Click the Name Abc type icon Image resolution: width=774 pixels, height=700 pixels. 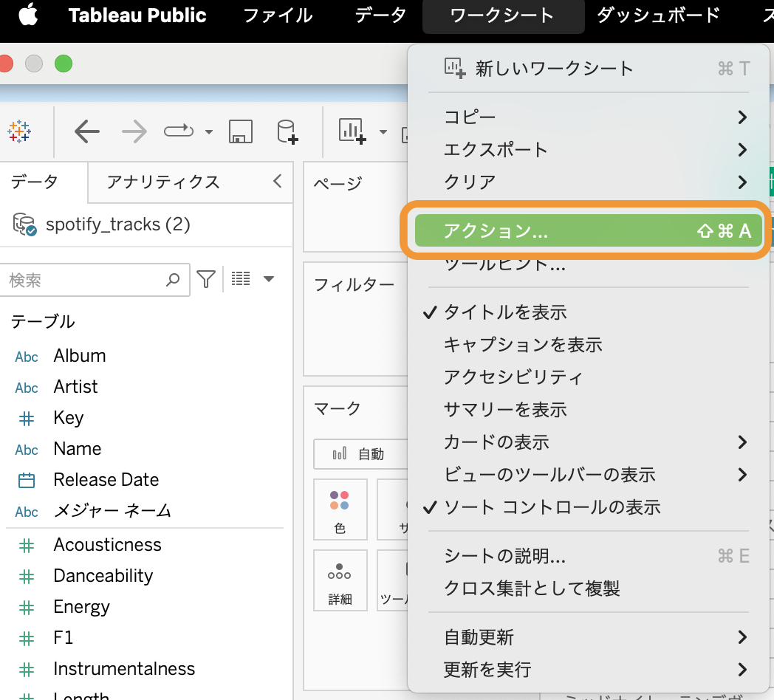[27, 450]
